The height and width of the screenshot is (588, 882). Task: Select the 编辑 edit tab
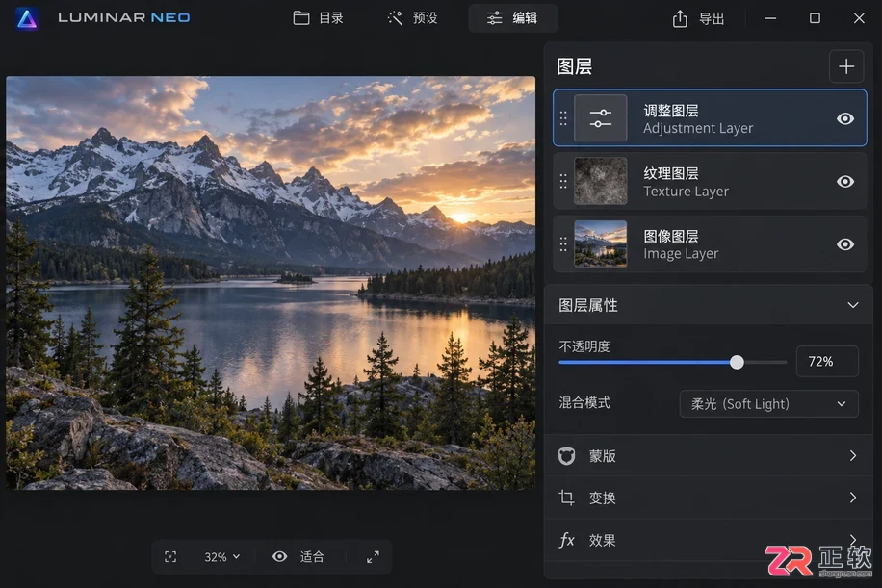point(512,18)
